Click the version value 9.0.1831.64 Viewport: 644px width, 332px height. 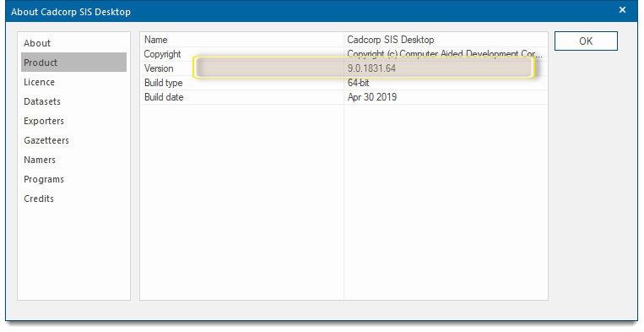click(371, 68)
